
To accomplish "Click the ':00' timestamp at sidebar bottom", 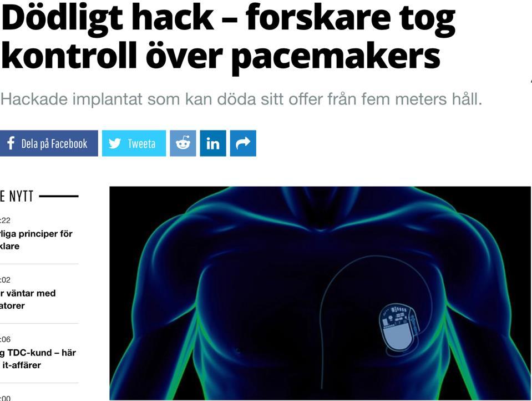I will (x=5, y=398).
